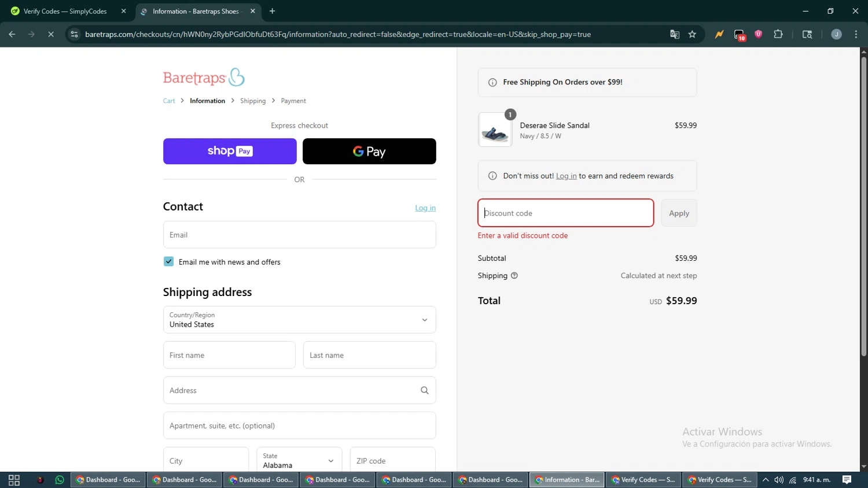868x488 pixels.
Task: Click the Shipping breadcrumb
Action: coord(253,101)
